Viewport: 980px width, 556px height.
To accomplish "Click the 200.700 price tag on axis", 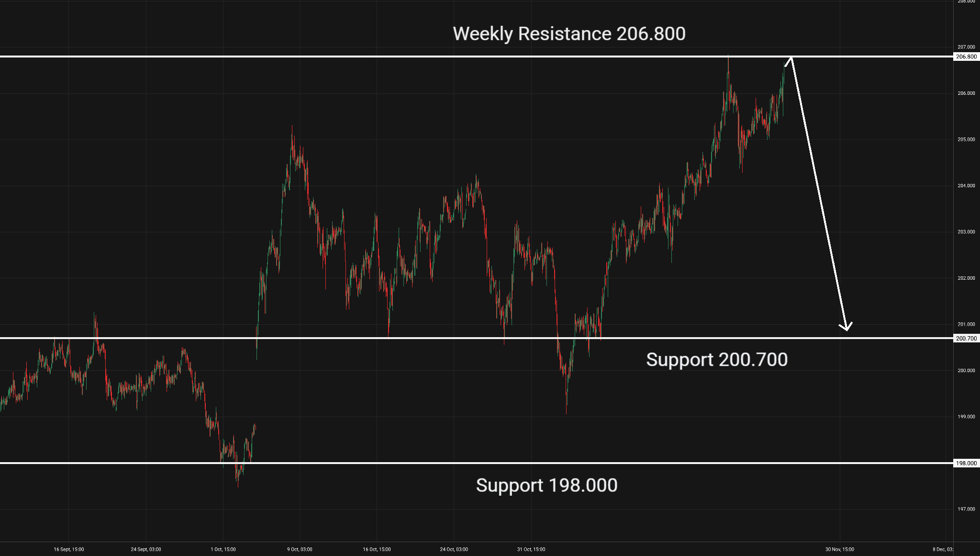I will [x=966, y=339].
